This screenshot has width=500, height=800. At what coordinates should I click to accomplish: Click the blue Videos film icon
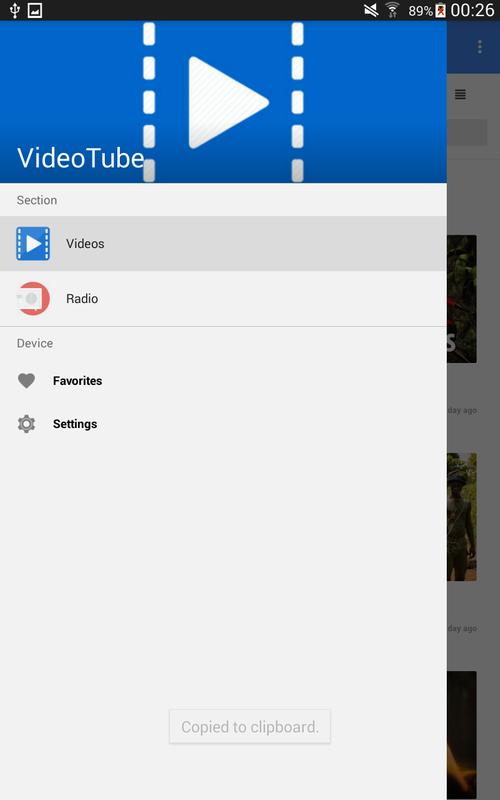coord(33,243)
